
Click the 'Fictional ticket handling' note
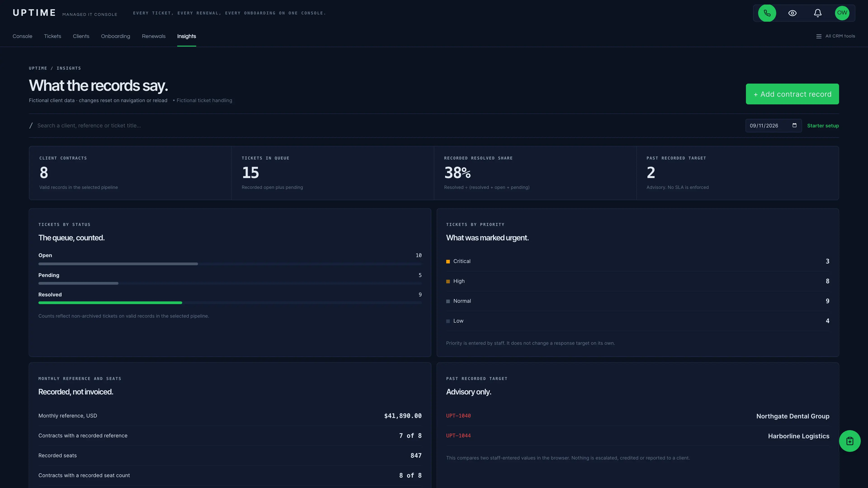click(204, 100)
